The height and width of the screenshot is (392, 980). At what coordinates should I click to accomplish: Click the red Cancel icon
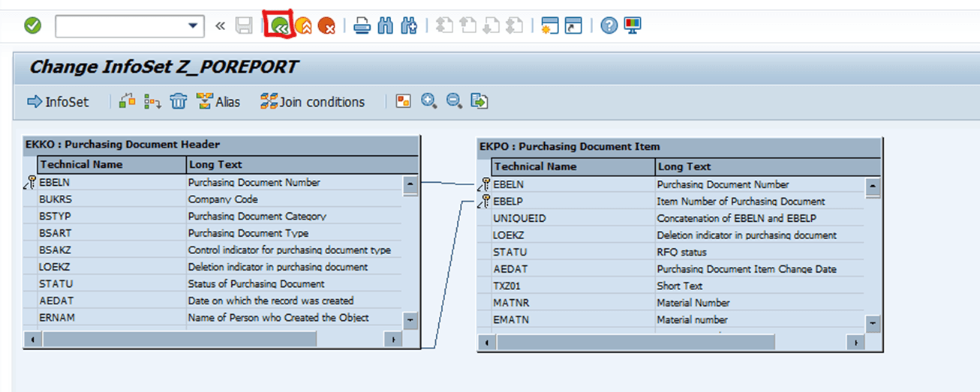tap(326, 26)
